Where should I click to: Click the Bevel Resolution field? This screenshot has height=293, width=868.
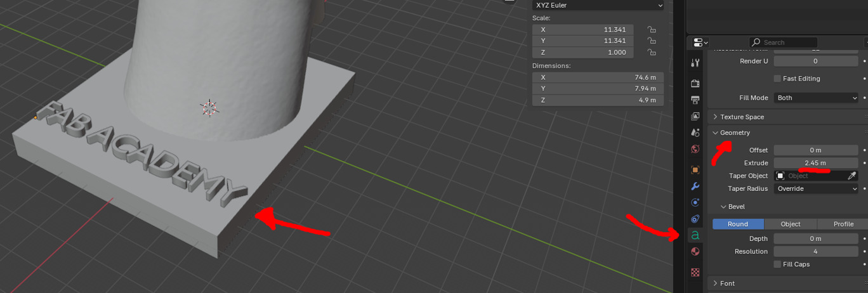click(x=816, y=252)
